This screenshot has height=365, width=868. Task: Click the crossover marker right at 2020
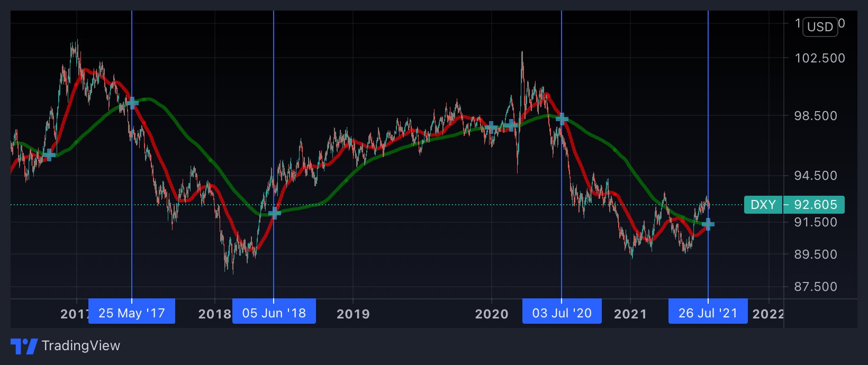(x=492, y=126)
